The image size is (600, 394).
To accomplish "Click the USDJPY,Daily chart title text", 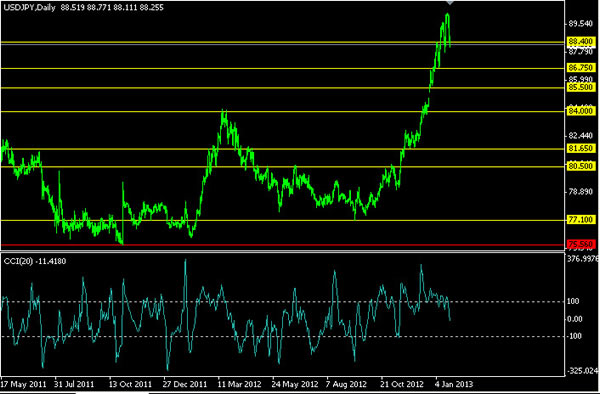I will click(x=29, y=7).
